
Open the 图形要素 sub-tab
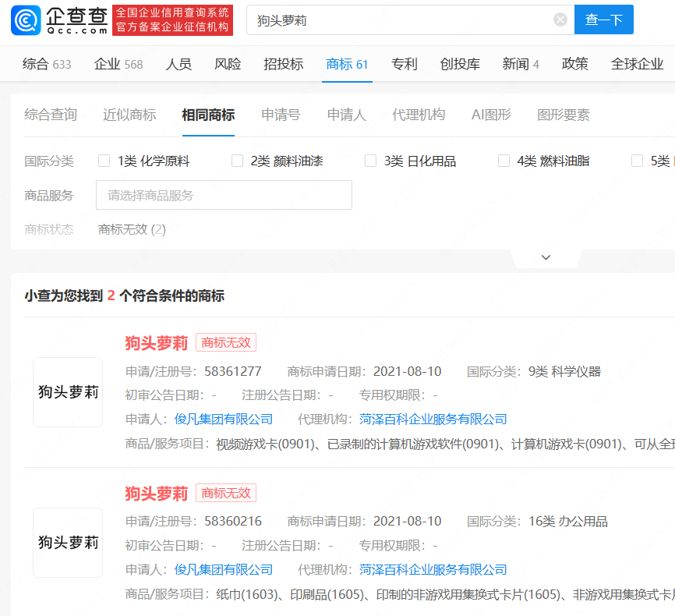(564, 115)
